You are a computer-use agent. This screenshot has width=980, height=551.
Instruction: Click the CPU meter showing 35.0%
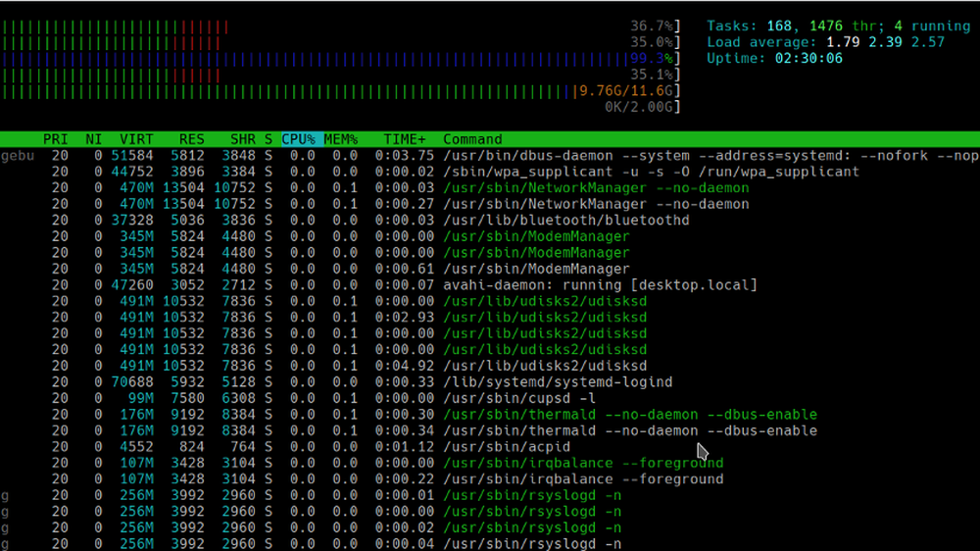341,42
